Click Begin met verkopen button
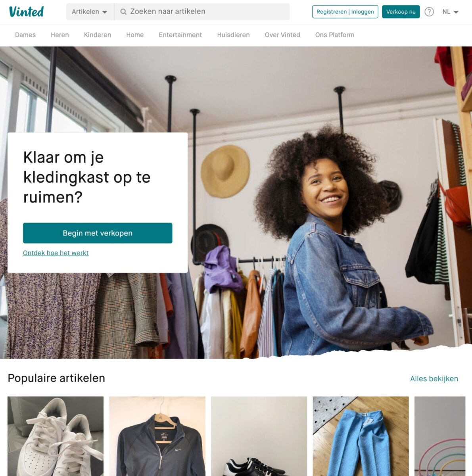Image resolution: width=472 pixels, height=476 pixels. point(98,233)
